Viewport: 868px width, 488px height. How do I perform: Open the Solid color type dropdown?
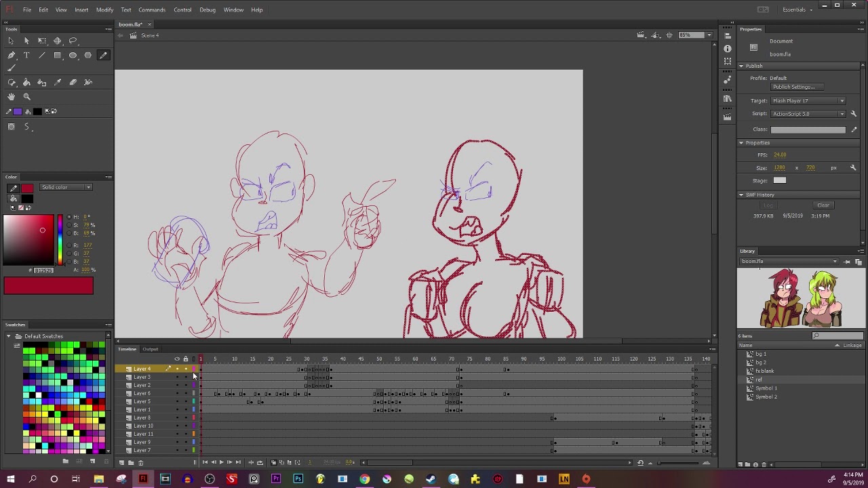tap(66, 188)
